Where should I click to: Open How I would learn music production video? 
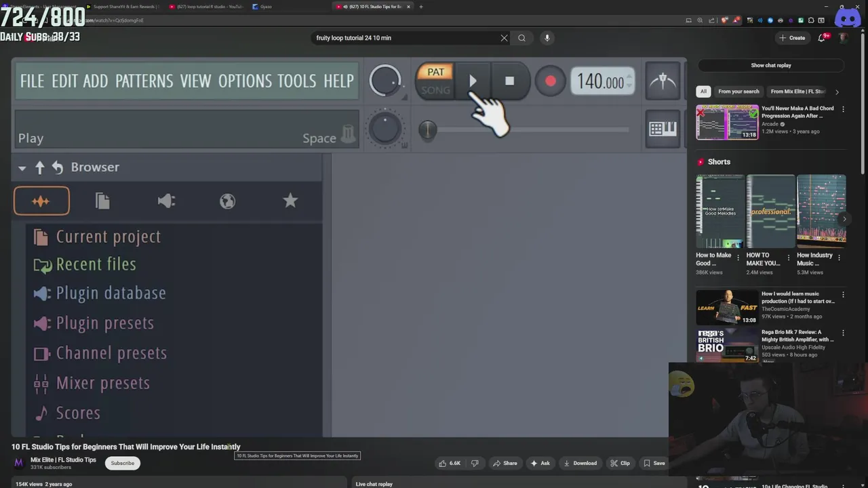pyautogui.click(x=727, y=308)
